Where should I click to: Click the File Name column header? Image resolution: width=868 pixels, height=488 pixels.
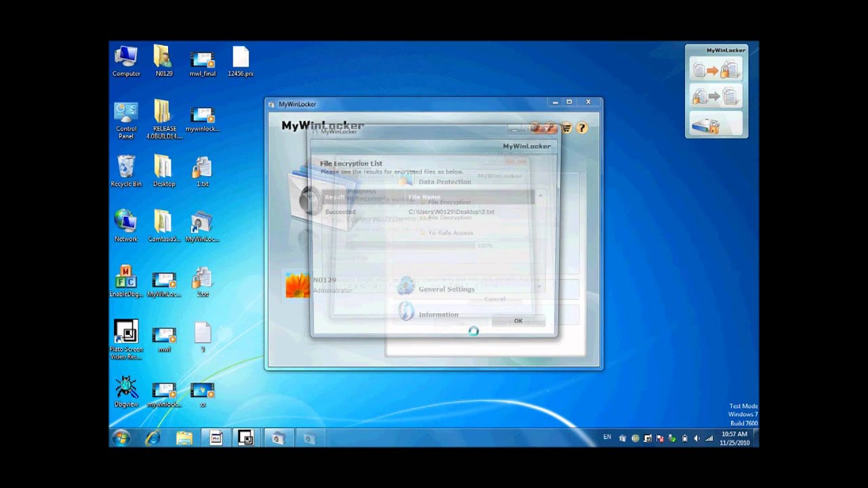click(x=425, y=197)
